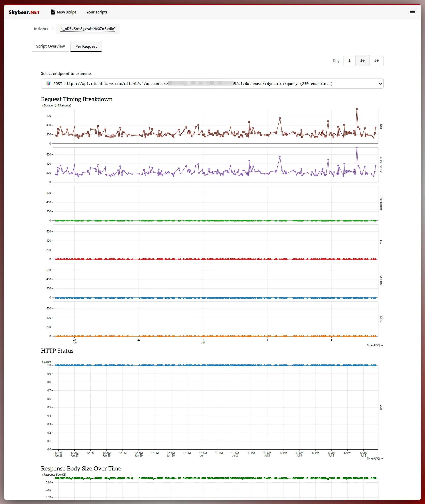Click the tallest spike in the Total timing chart
The height and width of the screenshot is (504, 425).
[x=357, y=109]
